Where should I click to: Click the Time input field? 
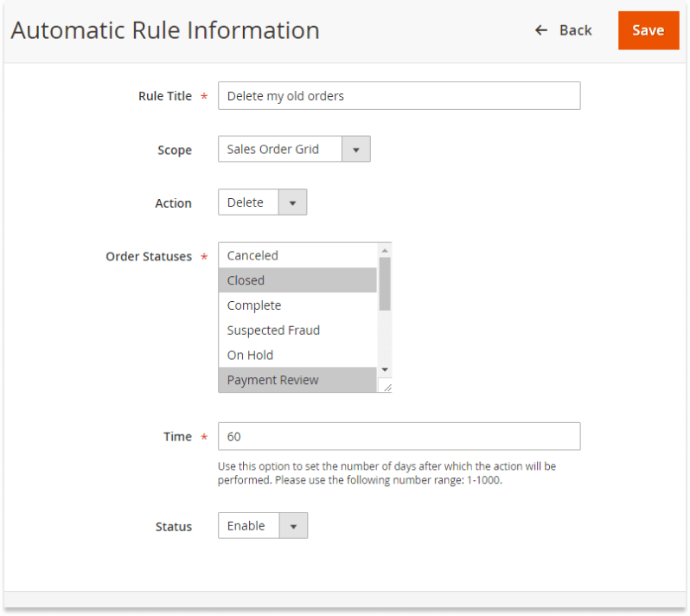[x=399, y=436]
